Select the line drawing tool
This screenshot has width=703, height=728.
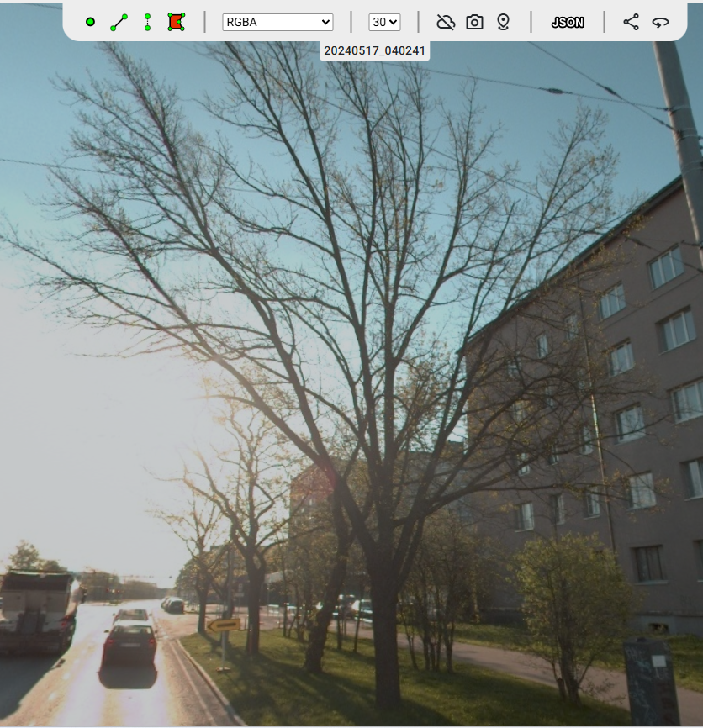click(x=119, y=22)
